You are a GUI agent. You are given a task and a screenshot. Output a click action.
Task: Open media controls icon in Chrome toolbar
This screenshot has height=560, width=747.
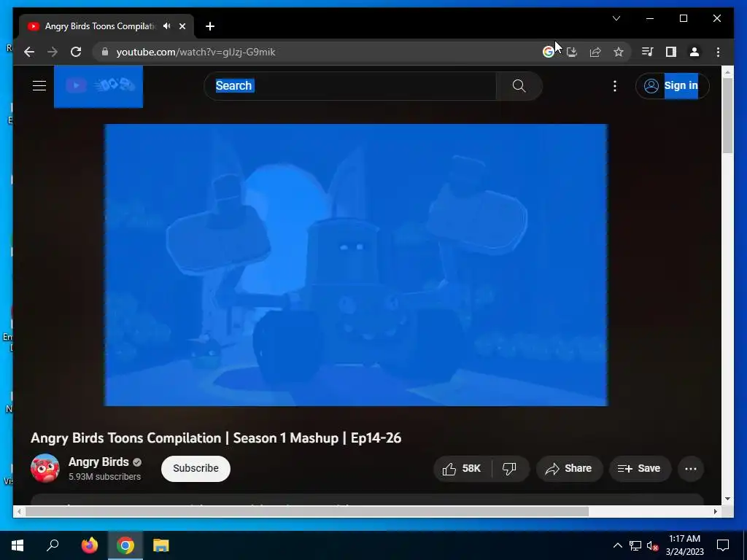point(648,52)
